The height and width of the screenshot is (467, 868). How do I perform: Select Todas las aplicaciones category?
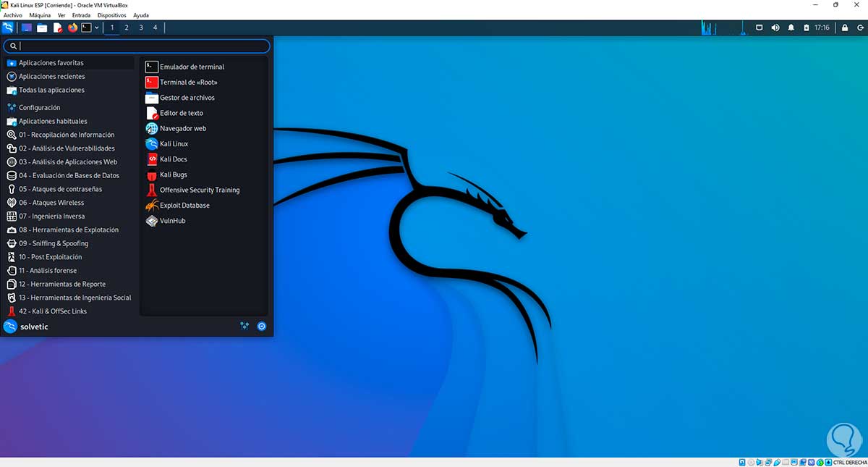click(x=69, y=91)
